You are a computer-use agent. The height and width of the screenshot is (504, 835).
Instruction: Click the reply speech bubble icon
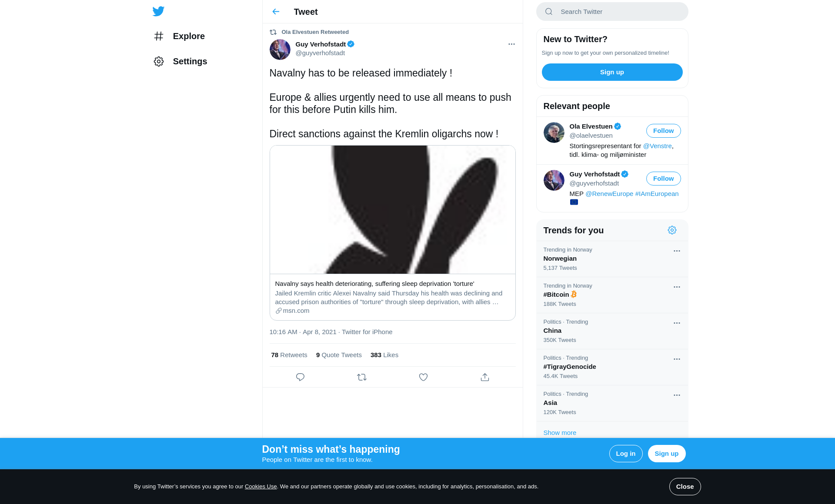(x=300, y=377)
